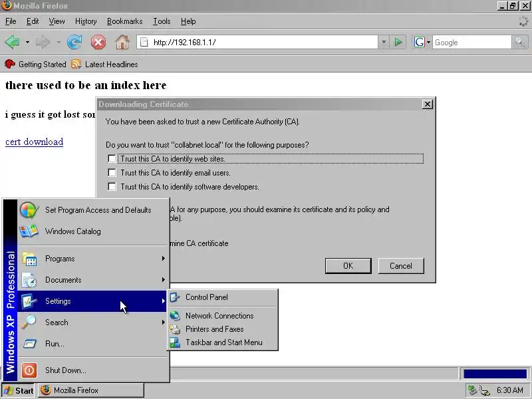Open Getting Started bookmark

pos(35,64)
